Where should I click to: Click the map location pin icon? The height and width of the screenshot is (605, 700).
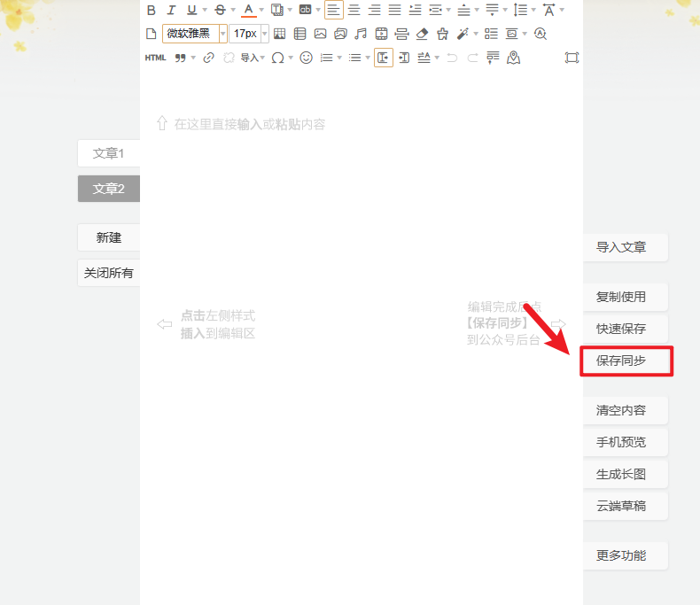pyautogui.click(x=513, y=58)
